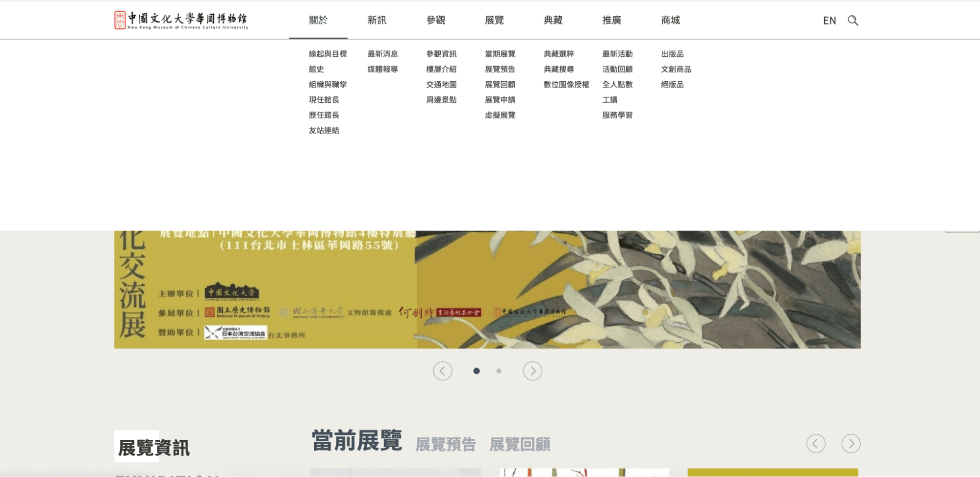Open 文創商品 link
This screenshot has height=477, width=980.
point(676,69)
